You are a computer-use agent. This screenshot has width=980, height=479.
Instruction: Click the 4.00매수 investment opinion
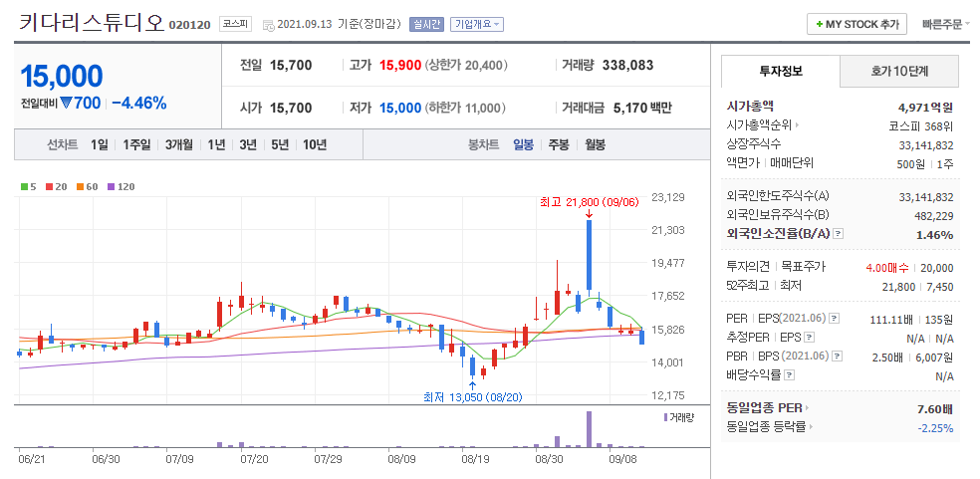tap(886, 268)
